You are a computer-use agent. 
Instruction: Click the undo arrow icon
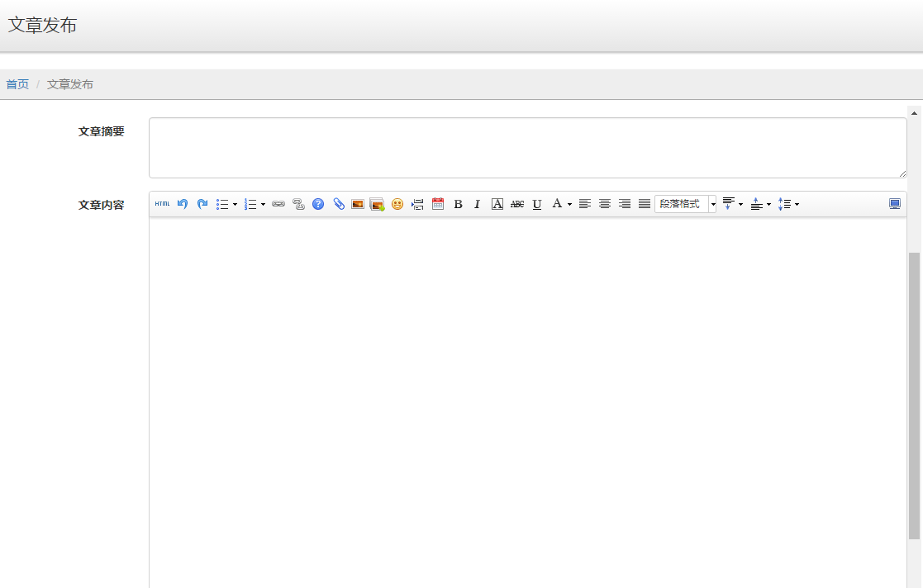[x=183, y=204]
